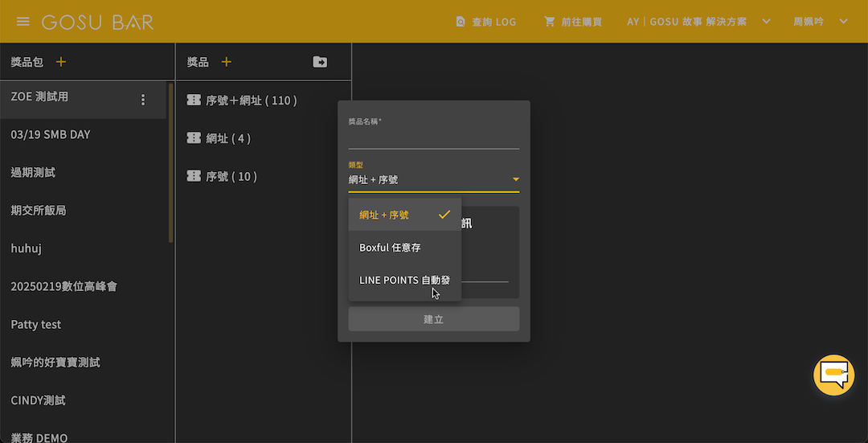Click ticket icon beside 序號 ( 10 )
Image resolution: width=868 pixels, height=443 pixels.
click(x=194, y=176)
